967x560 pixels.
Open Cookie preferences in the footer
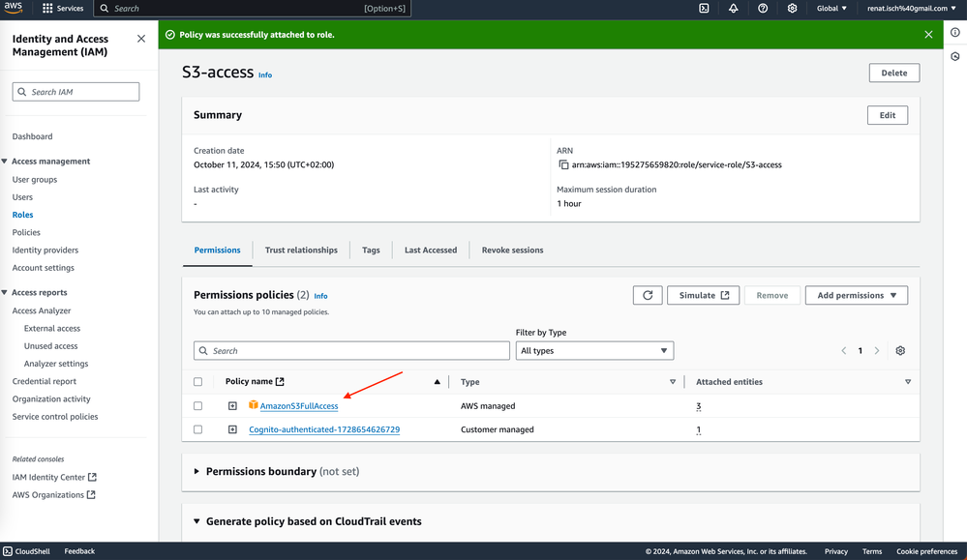click(x=927, y=551)
